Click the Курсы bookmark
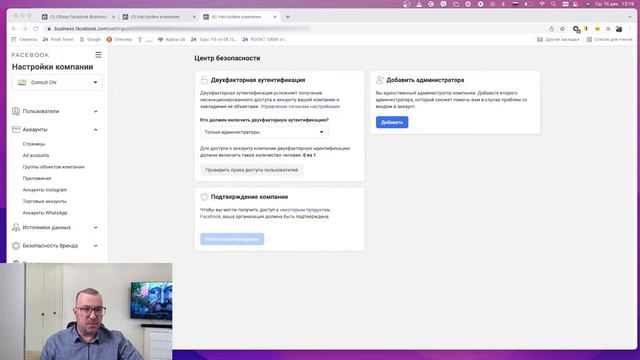Viewport: 640px width, 360px height. point(171,40)
